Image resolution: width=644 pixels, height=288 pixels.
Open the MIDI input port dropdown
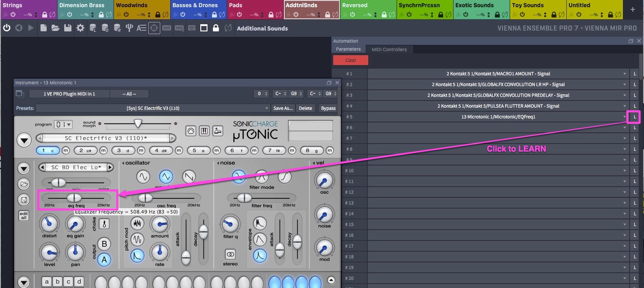tap(69, 94)
